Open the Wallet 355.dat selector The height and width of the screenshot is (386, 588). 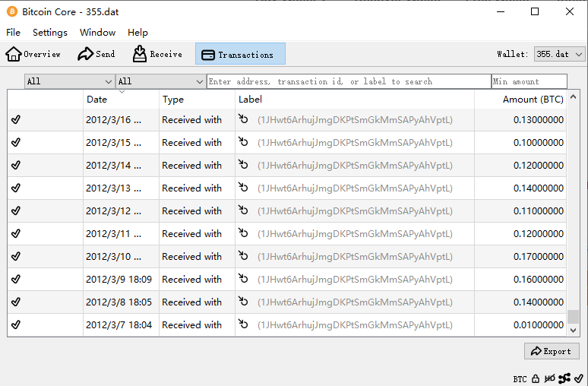(559, 54)
